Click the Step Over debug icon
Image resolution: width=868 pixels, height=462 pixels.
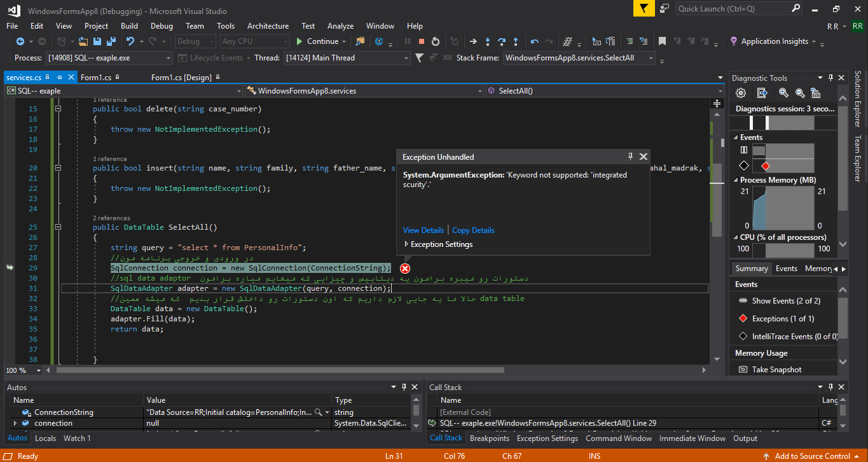pyautogui.click(x=502, y=41)
